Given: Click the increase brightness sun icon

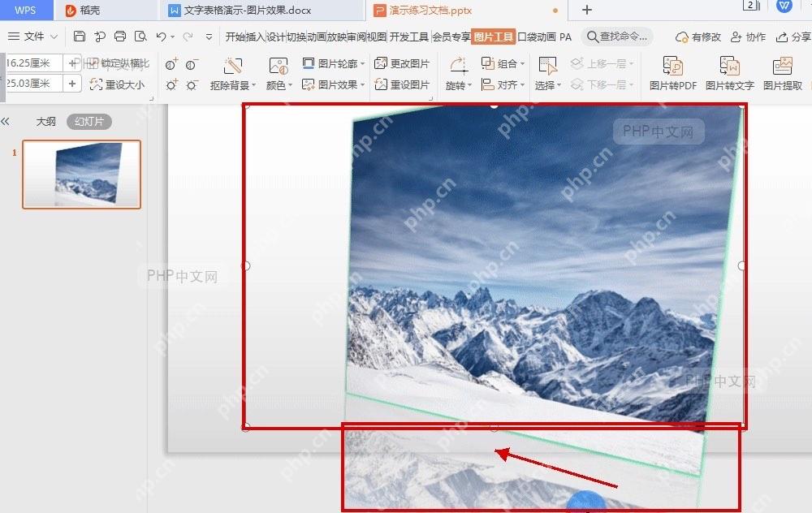Looking at the screenshot, I should click(171, 85).
